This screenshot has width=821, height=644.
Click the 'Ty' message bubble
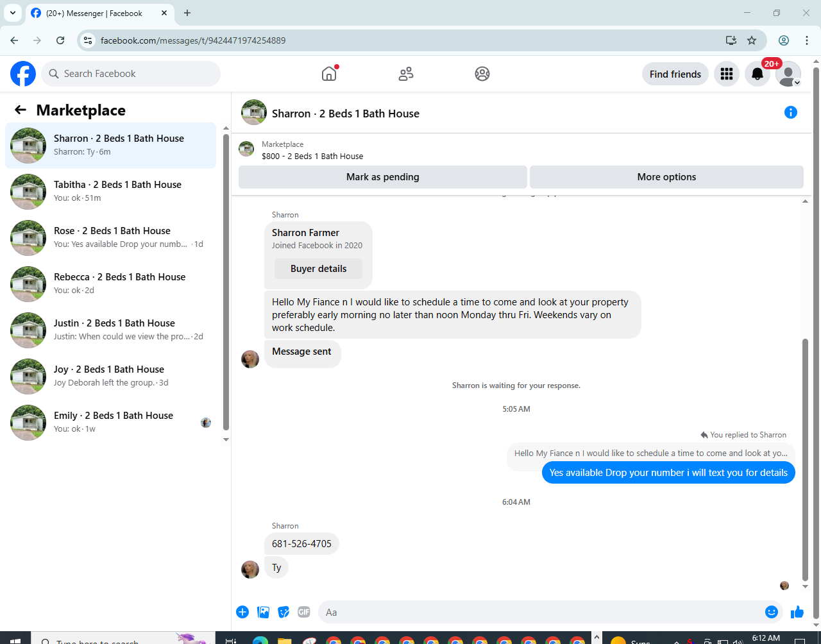pos(276,568)
